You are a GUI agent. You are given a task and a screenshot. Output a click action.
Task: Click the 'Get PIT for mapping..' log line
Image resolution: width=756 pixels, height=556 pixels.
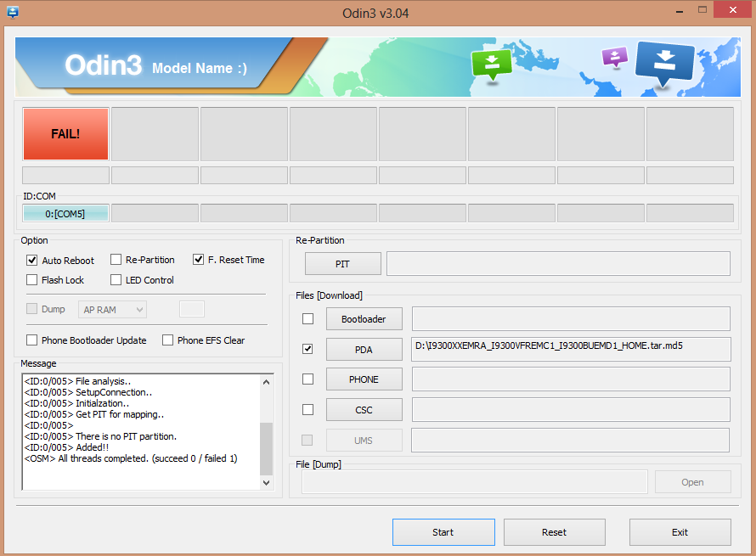(94, 414)
